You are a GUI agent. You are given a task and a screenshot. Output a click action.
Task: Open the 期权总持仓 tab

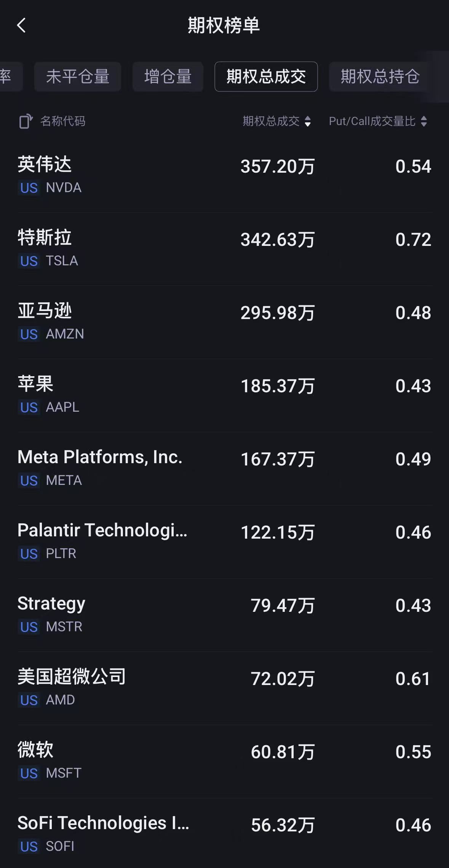coord(380,77)
